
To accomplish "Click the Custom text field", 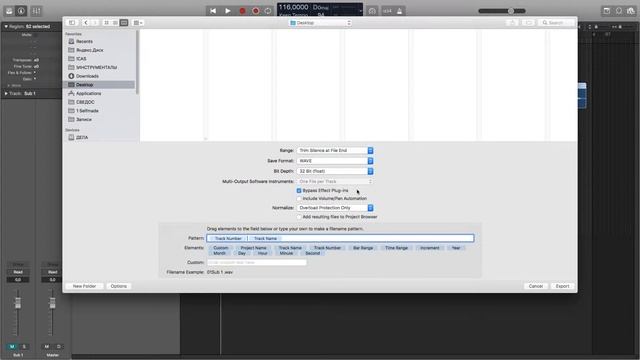I will pyautogui.click(x=256, y=262).
